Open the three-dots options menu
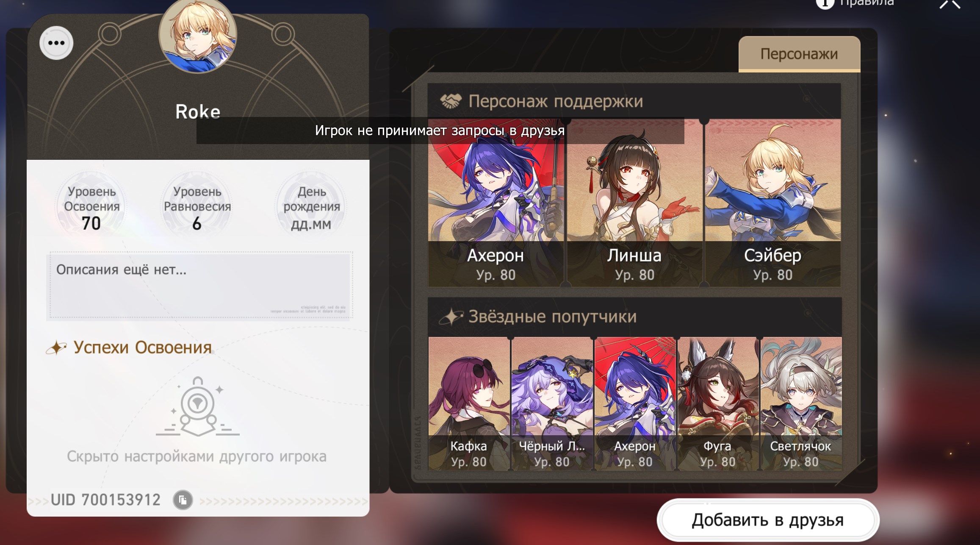The height and width of the screenshot is (545, 980). (x=56, y=43)
